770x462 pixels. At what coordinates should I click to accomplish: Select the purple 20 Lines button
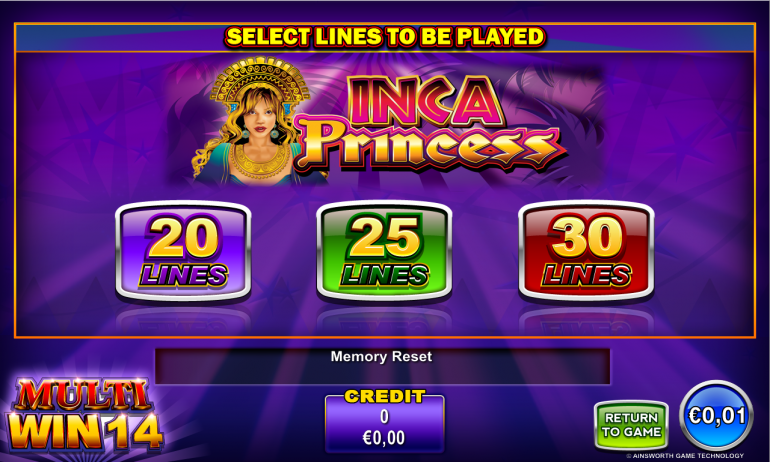pyautogui.click(x=183, y=250)
